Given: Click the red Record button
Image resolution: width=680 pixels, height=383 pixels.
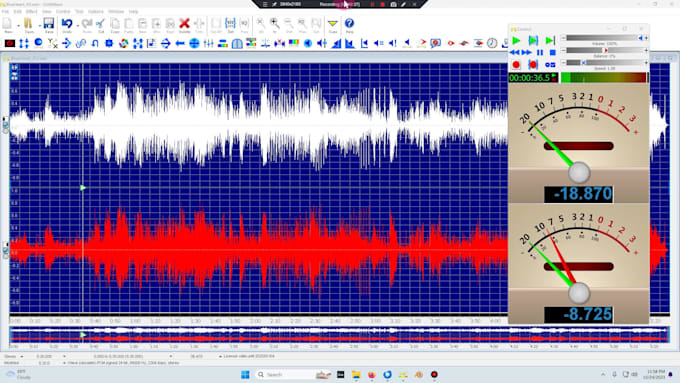Looking at the screenshot, I should (x=516, y=65).
